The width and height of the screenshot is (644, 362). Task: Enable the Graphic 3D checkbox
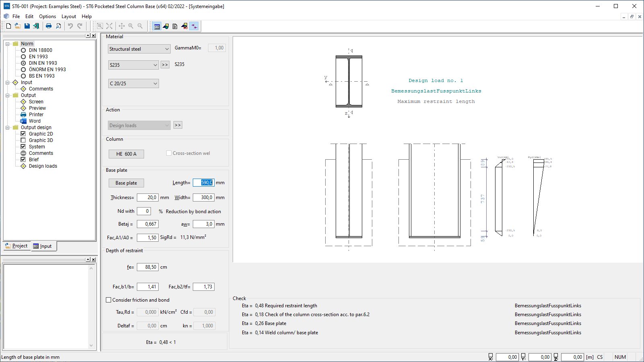(x=23, y=140)
